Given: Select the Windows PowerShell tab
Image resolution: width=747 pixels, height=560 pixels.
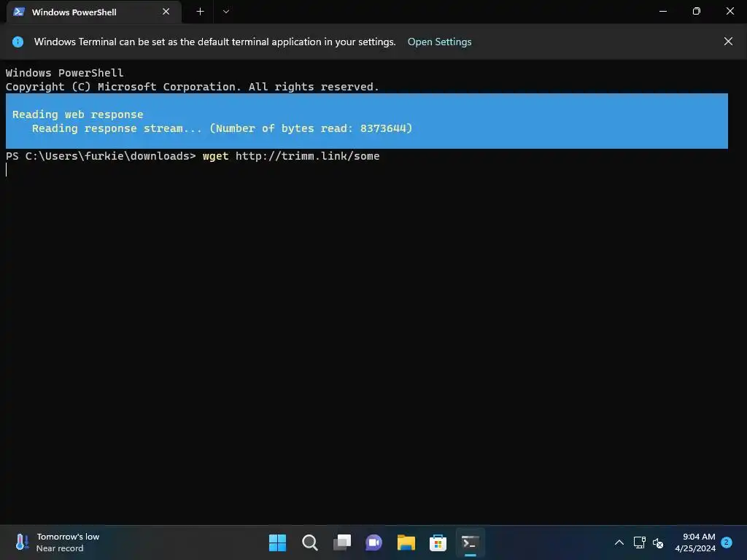Looking at the screenshot, I should point(94,12).
